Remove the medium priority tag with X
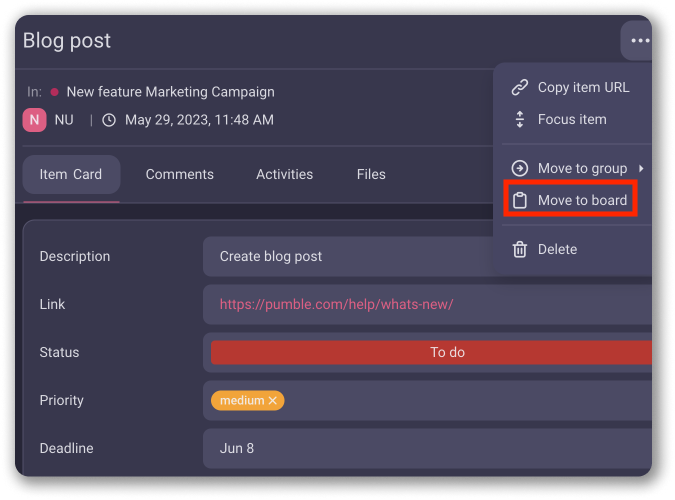Image resolution: width=675 pixels, height=500 pixels. pos(272,400)
